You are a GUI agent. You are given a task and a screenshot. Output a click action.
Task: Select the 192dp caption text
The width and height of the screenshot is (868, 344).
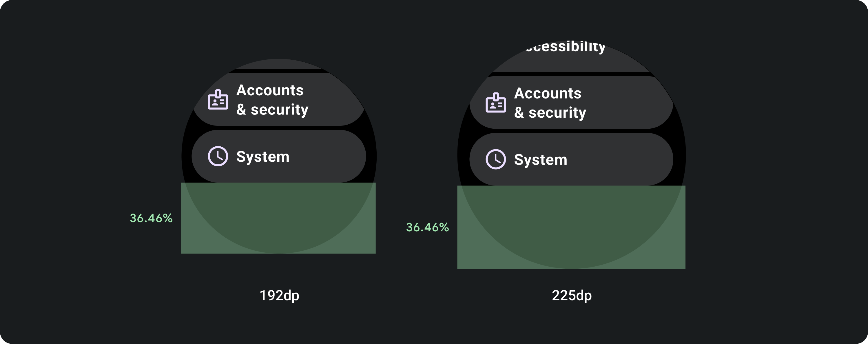point(279,296)
